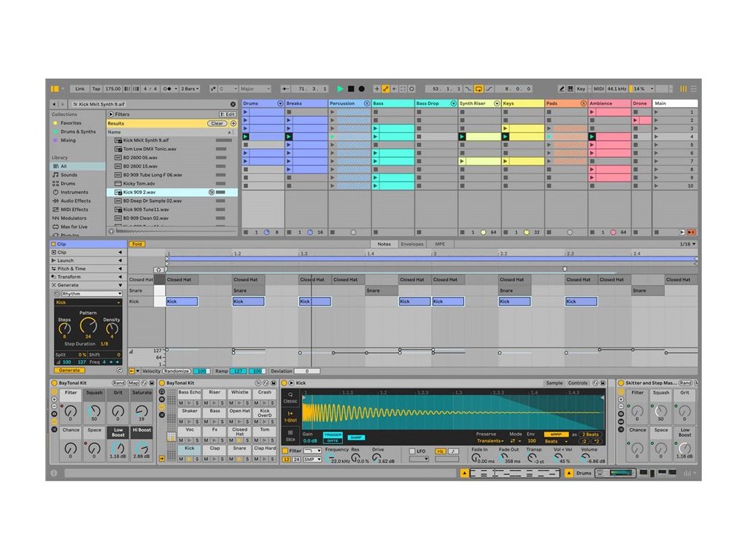This screenshot has height=560, width=747.
Task: Switch to the MPE tab
Action: [x=440, y=244]
